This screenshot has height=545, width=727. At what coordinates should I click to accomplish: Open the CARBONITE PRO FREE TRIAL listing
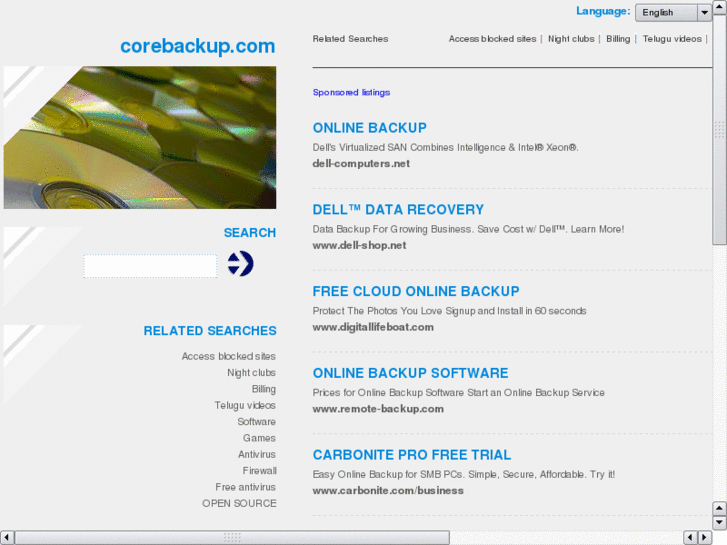click(x=412, y=455)
